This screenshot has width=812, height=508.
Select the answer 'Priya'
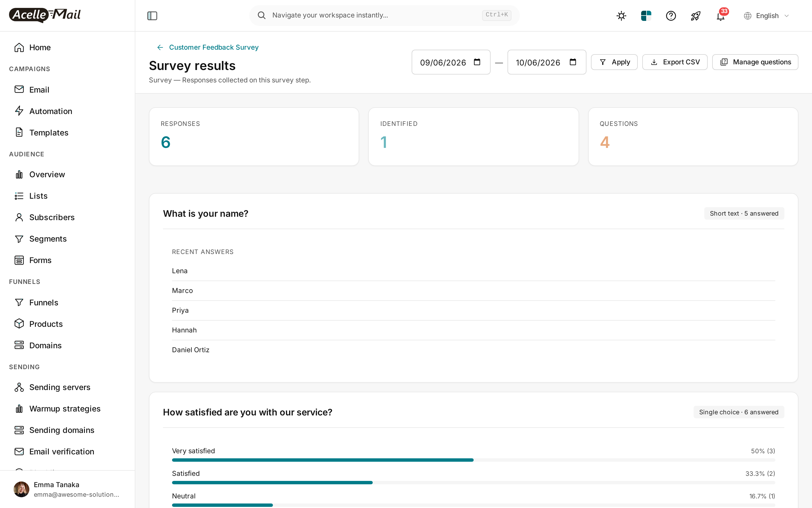pyautogui.click(x=180, y=310)
